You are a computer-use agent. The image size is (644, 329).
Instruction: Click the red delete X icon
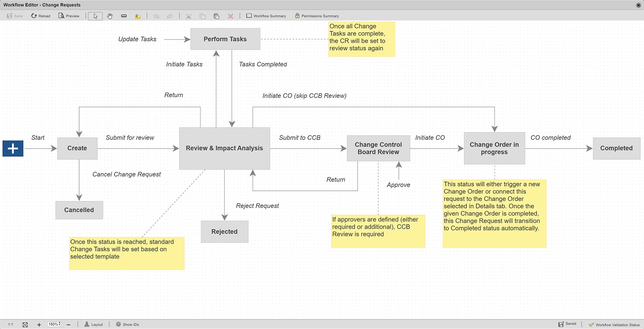[x=230, y=16]
